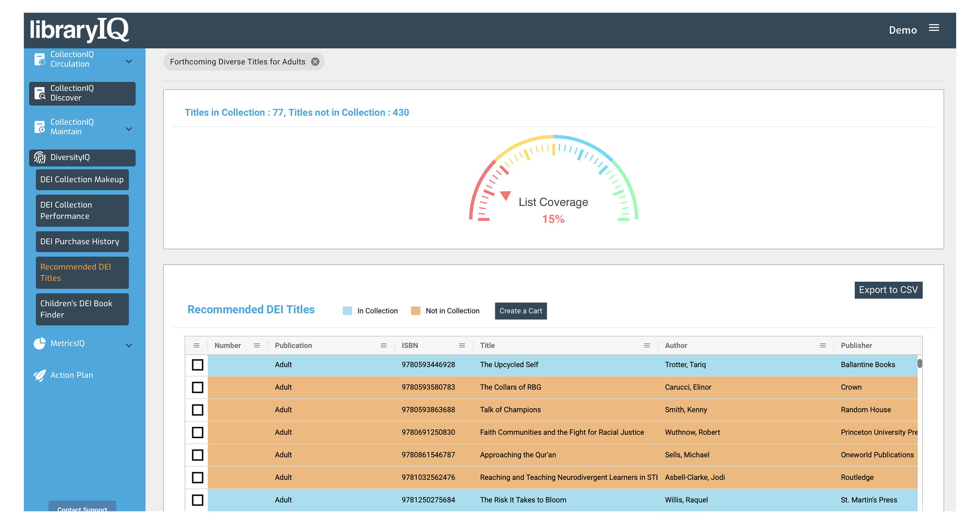Click the List Coverage gauge needle
Viewport: 980px width, 524px height.
506,195
